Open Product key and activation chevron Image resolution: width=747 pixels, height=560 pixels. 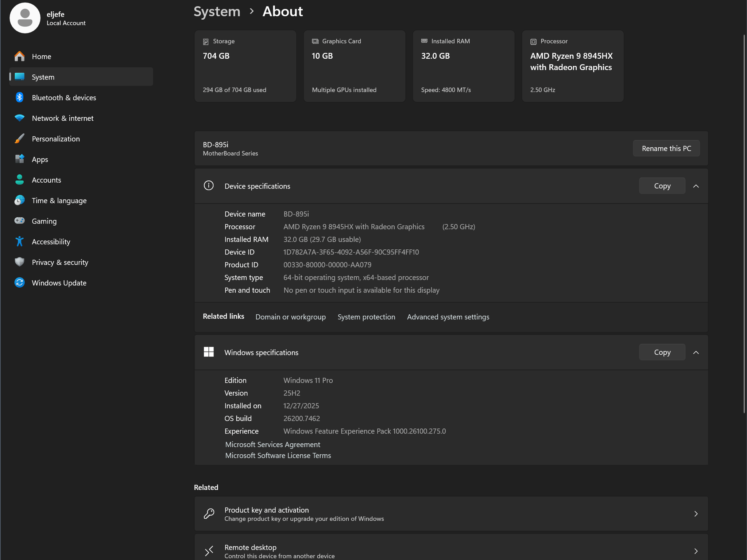[696, 514]
